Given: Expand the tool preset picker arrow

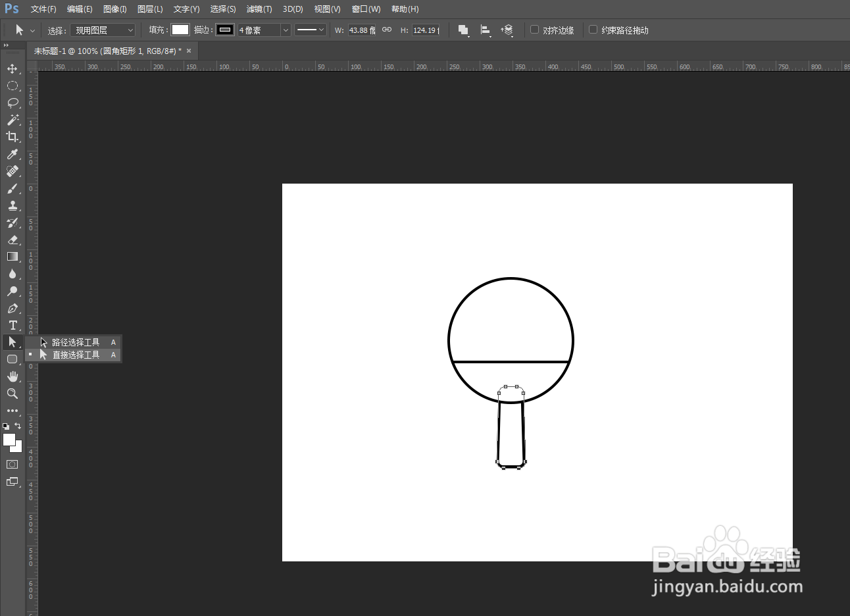Looking at the screenshot, I should (32, 31).
